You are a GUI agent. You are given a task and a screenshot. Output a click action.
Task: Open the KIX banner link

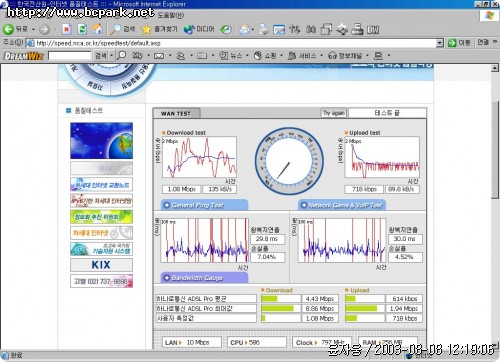[101, 265]
